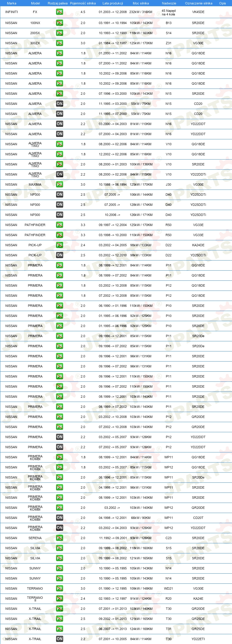Click engine code KA24E
232x644 pixels.
tap(198, 599)
